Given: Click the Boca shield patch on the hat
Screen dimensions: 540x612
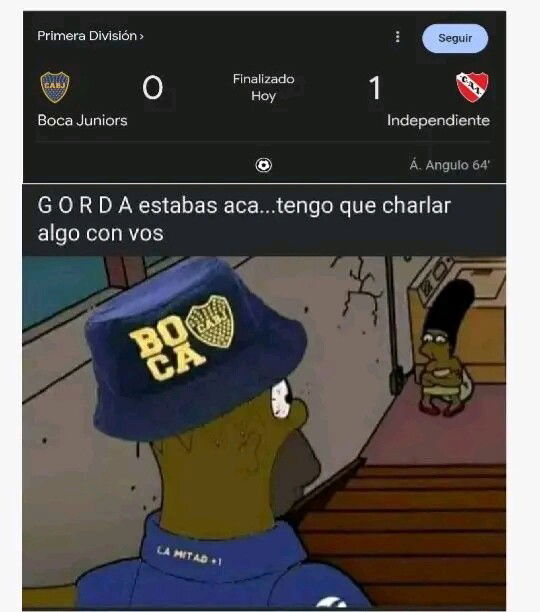Looking at the screenshot, I should (x=210, y=322).
